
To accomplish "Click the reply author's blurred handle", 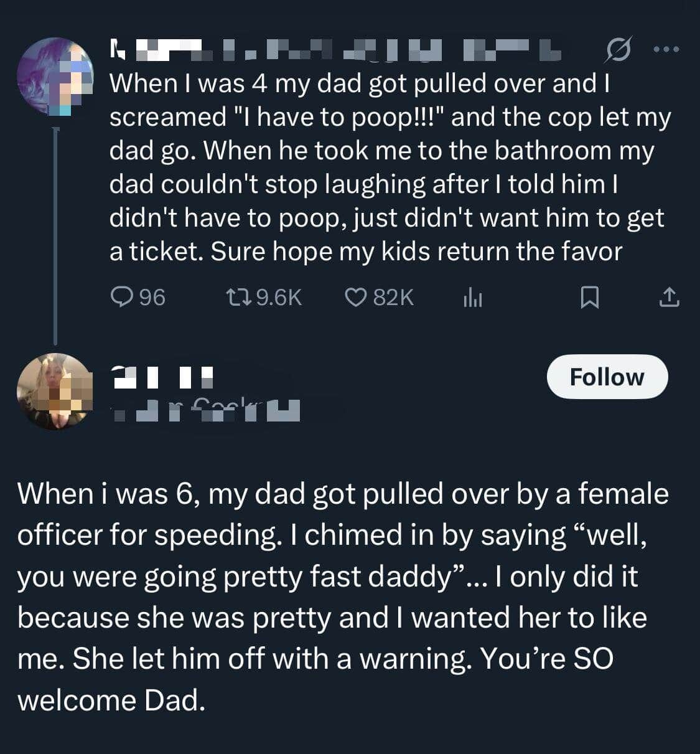I will 205,410.
